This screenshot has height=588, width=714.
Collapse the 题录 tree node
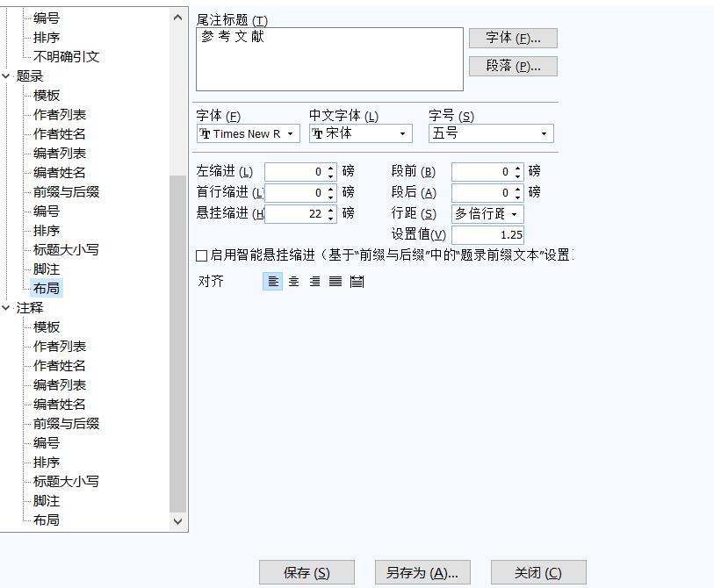click(x=6, y=76)
